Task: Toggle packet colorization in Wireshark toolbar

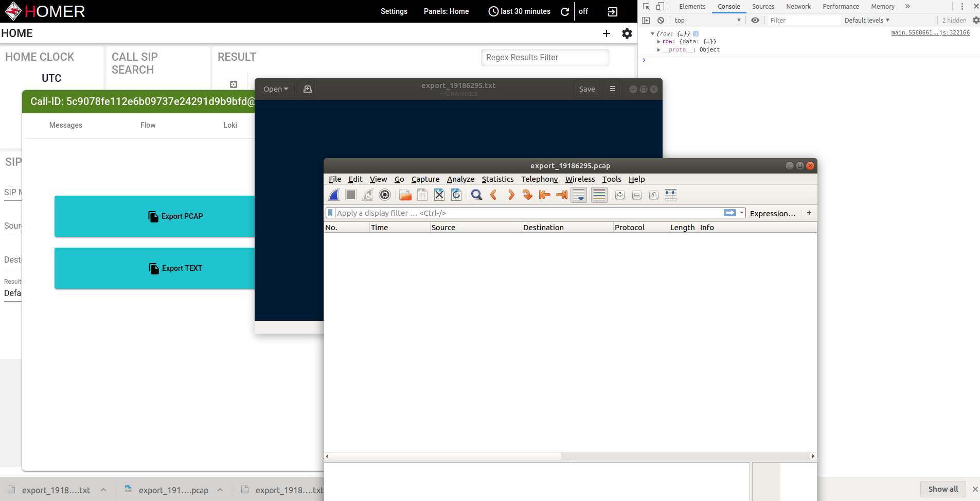Action: click(x=598, y=195)
